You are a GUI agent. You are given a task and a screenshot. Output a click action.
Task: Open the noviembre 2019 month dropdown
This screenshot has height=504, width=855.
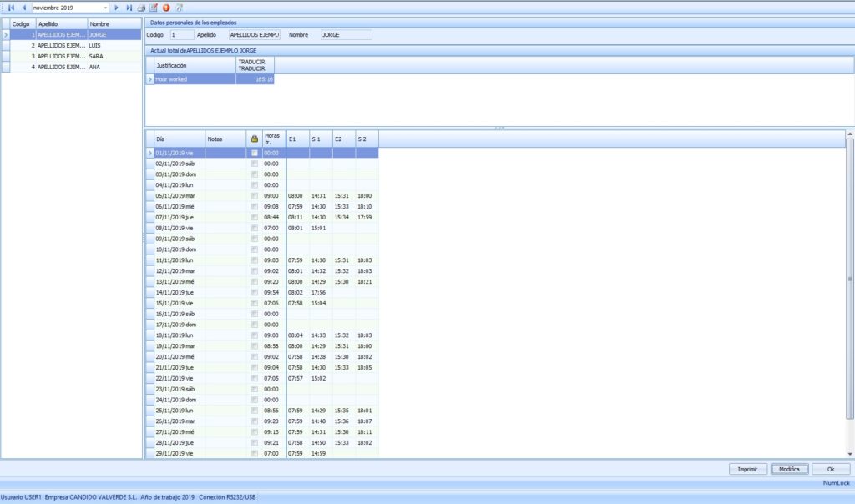(x=105, y=8)
